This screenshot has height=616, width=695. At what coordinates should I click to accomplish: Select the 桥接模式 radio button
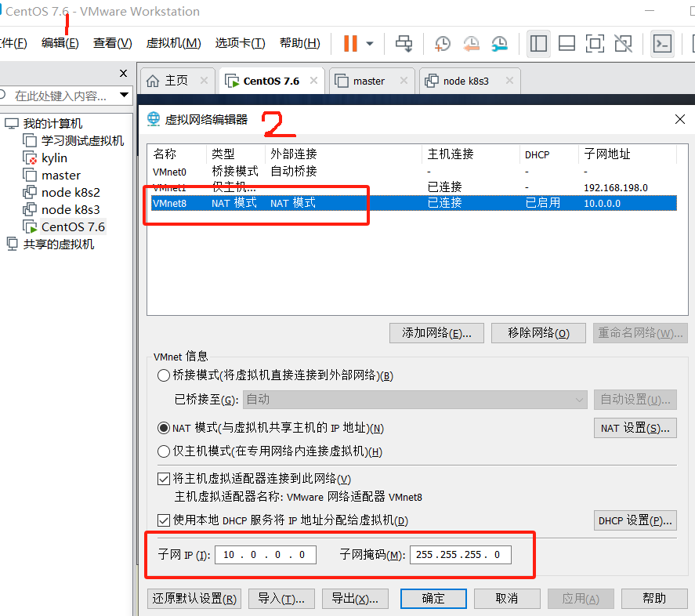tap(164, 375)
